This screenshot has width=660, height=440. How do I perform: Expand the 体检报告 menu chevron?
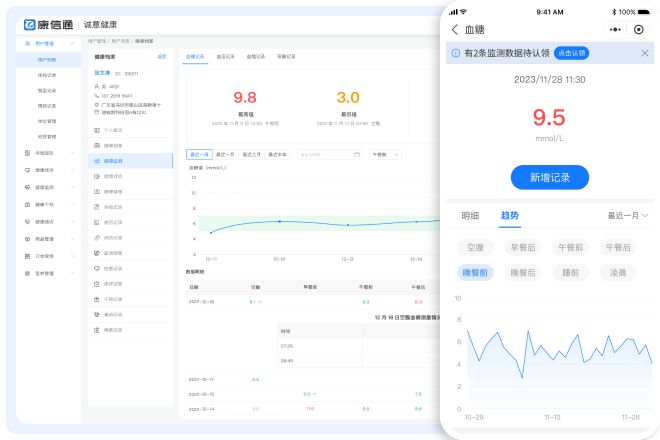(x=72, y=153)
